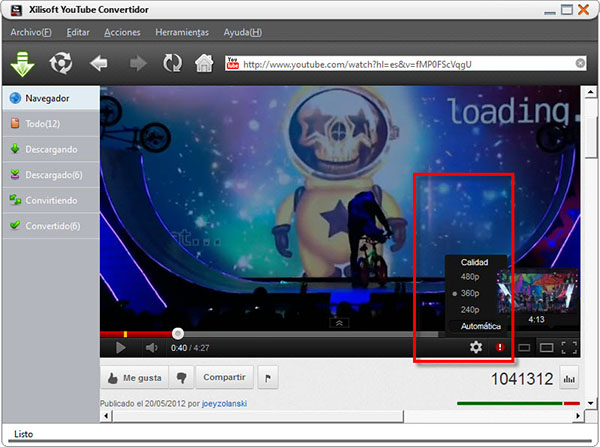Click the URL address field

click(x=406, y=64)
